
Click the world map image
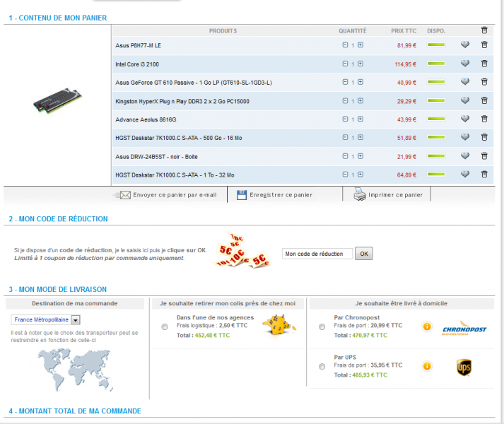pos(75,370)
